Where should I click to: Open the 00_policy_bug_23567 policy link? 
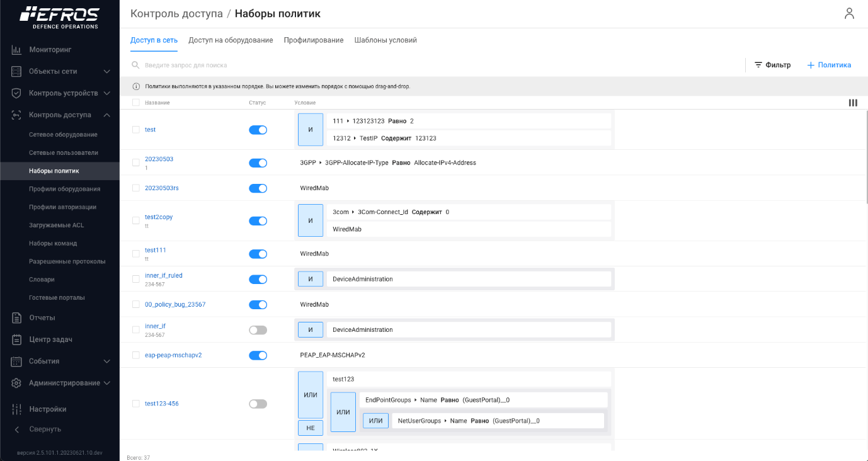pyautogui.click(x=175, y=305)
